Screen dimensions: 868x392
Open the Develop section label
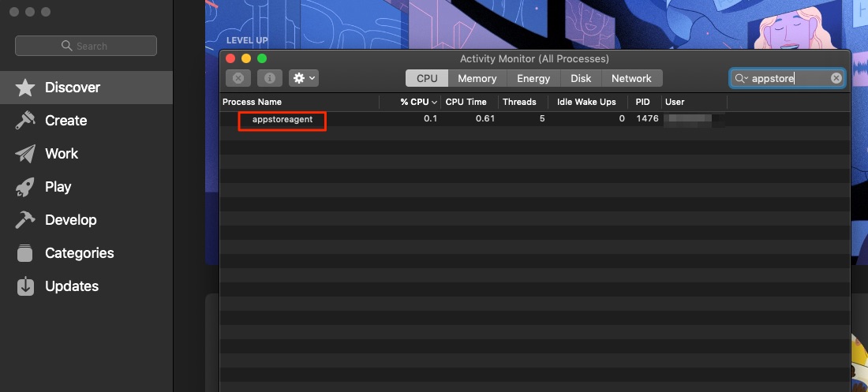coord(71,220)
